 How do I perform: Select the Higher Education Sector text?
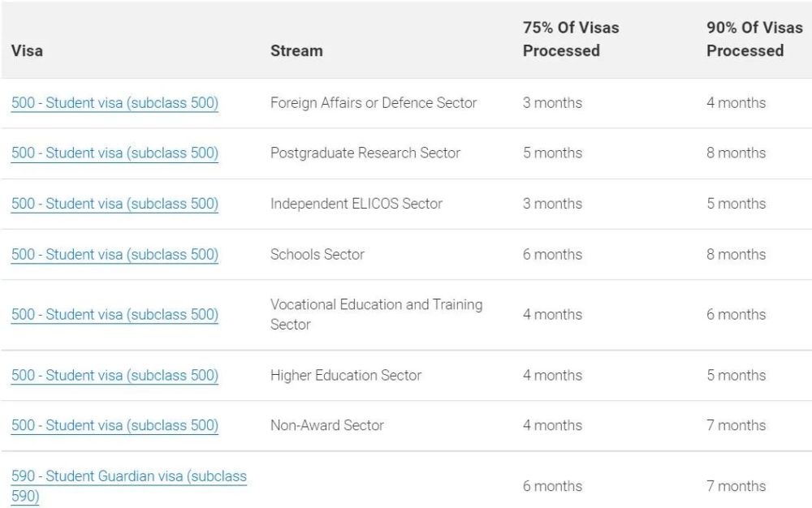pyautogui.click(x=346, y=375)
